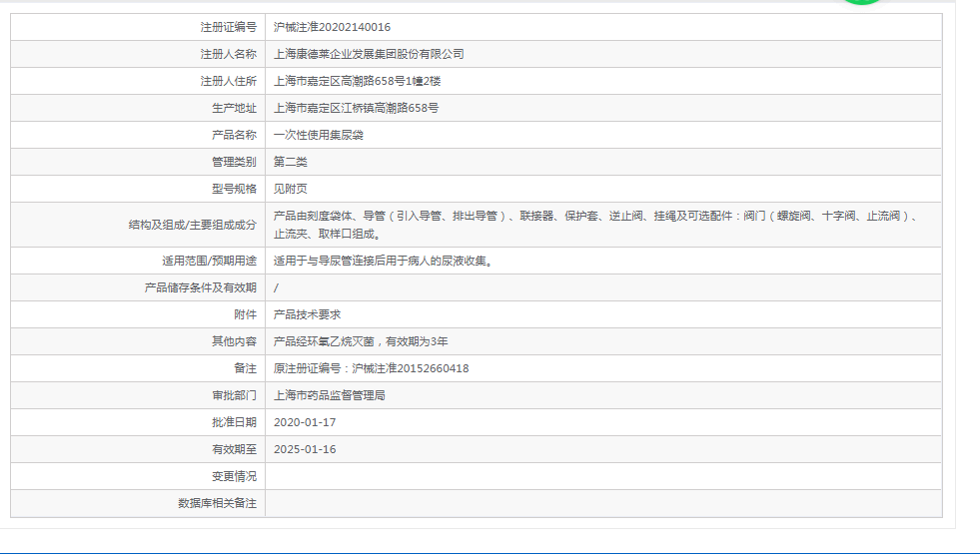Select original registration number 沪械注准20152660418

click(410, 368)
